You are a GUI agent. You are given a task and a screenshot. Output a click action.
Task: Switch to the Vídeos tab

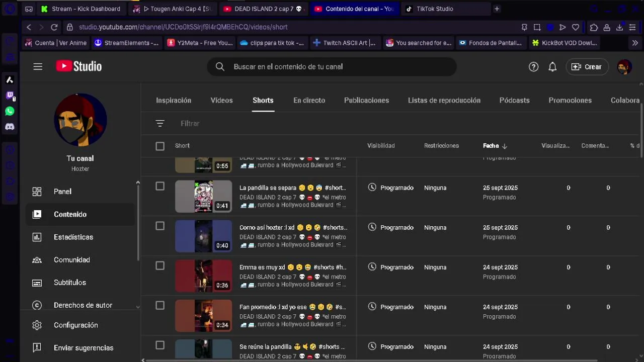click(x=221, y=100)
